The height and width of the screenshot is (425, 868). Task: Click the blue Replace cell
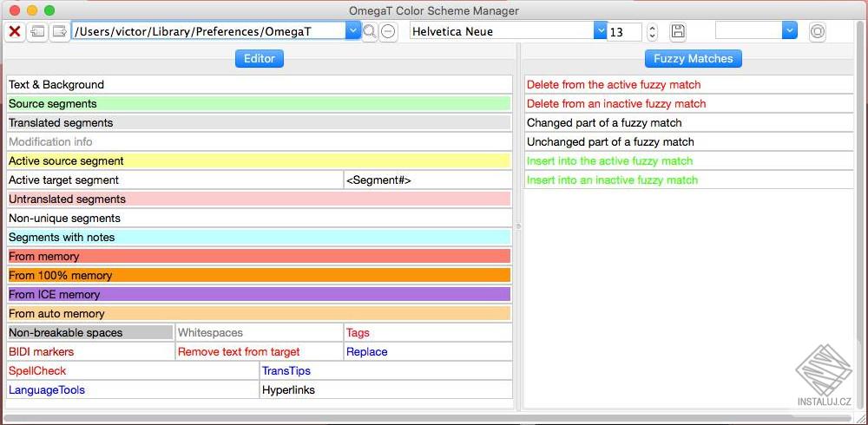pos(428,352)
